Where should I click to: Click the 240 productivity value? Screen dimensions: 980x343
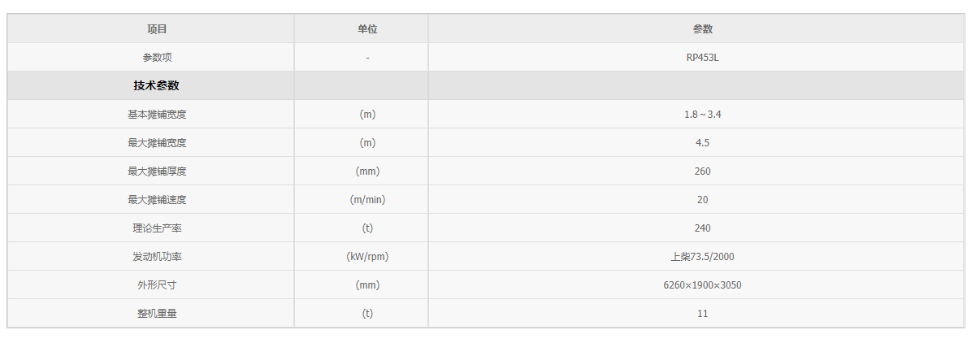point(702,228)
